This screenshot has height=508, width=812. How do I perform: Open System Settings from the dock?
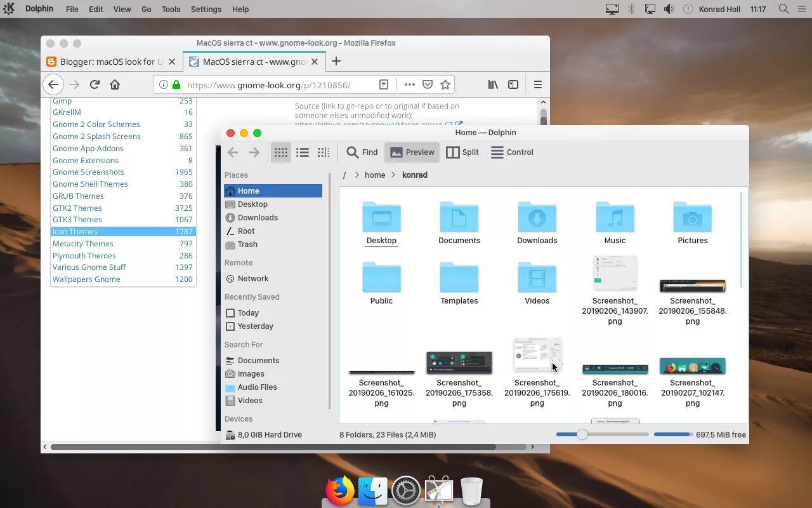(406, 491)
